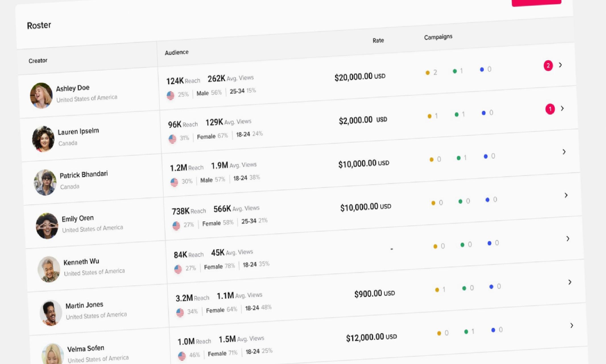Click blue campaign dot in Kenneth Wu's row
The image size is (606, 364).
(489, 243)
